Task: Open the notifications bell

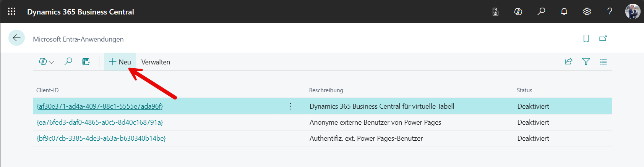Action: point(564,12)
